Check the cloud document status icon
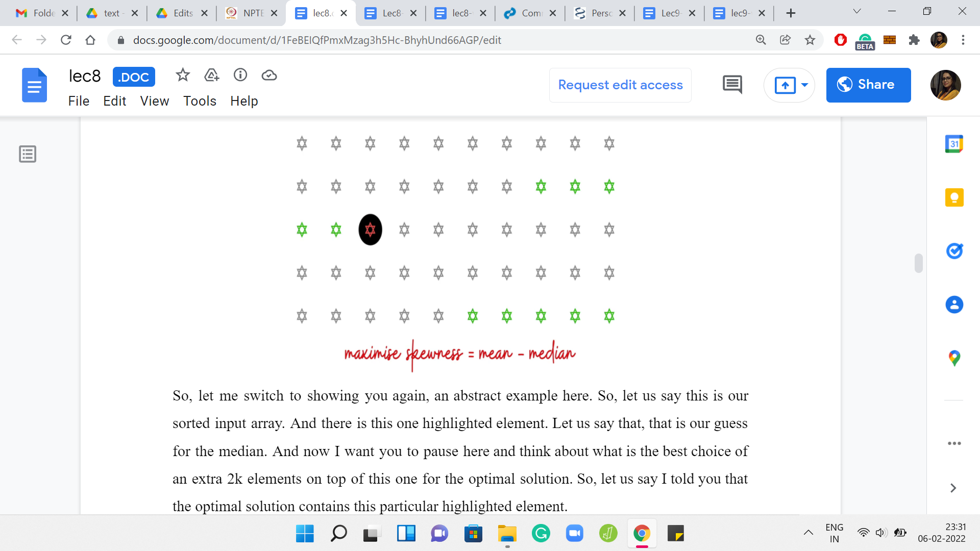This screenshot has width=980, height=551. pos(269,76)
